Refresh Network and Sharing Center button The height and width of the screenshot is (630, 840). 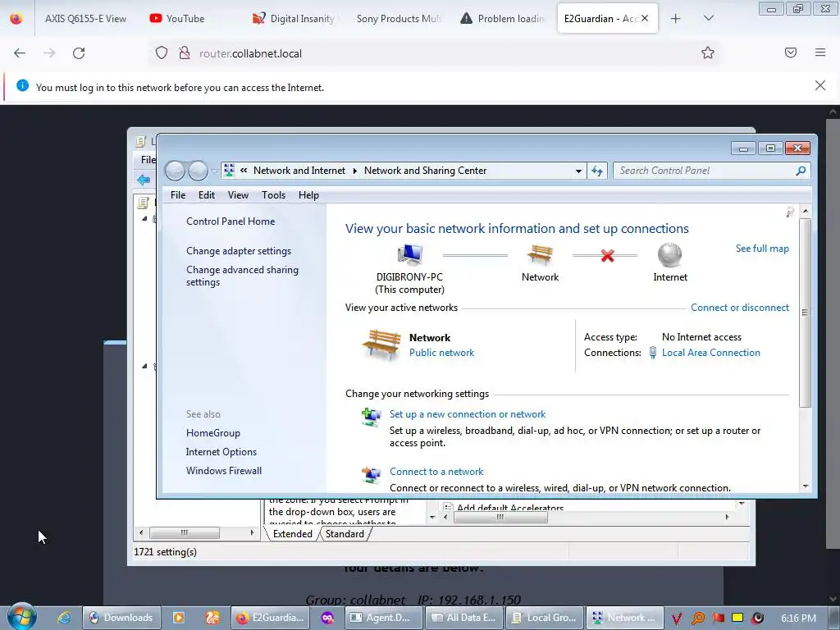[x=597, y=171]
